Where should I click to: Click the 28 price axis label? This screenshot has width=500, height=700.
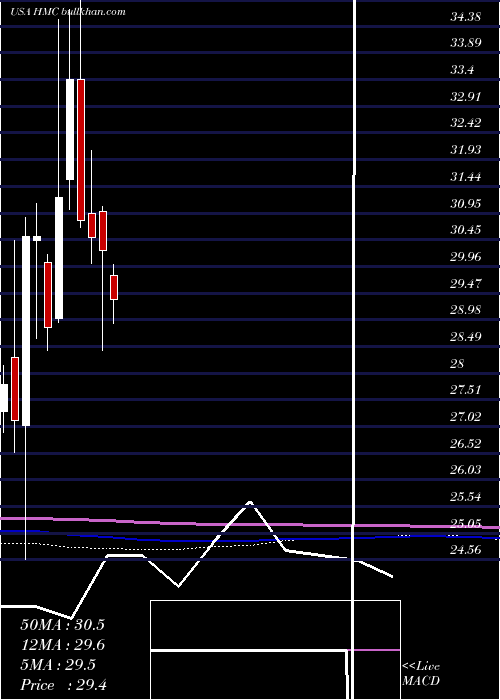(458, 364)
